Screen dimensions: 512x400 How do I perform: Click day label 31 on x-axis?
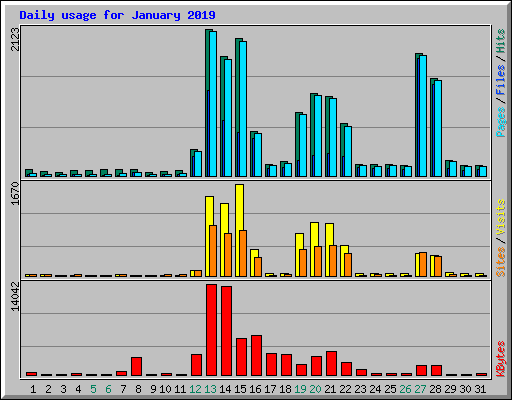(480, 389)
